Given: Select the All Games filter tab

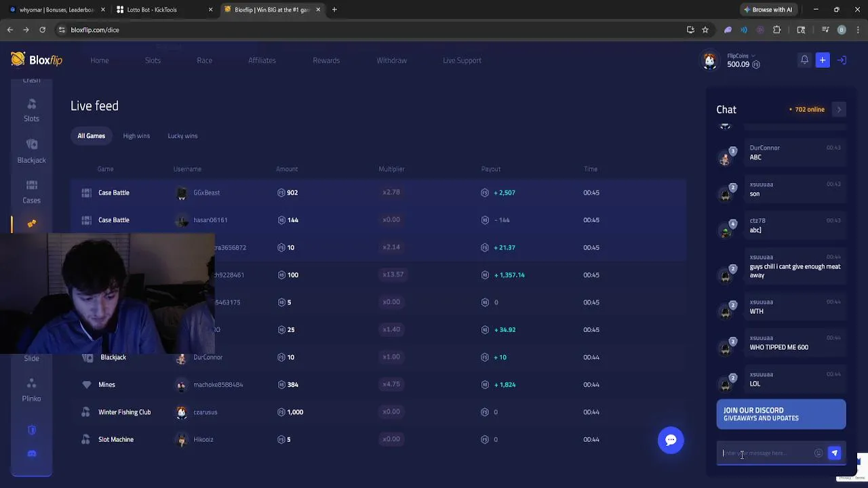Looking at the screenshot, I should [x=91, y=136].
